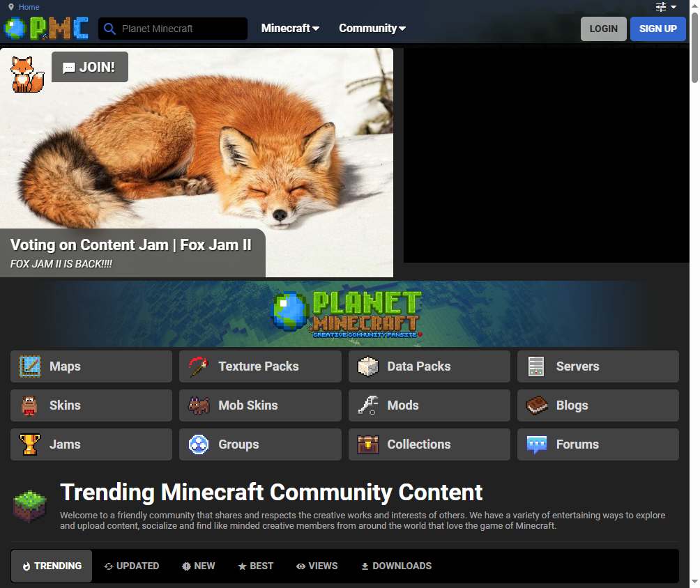Click the Skins character icon
Screen dimensions: 700x588
[x=29, y=405]
